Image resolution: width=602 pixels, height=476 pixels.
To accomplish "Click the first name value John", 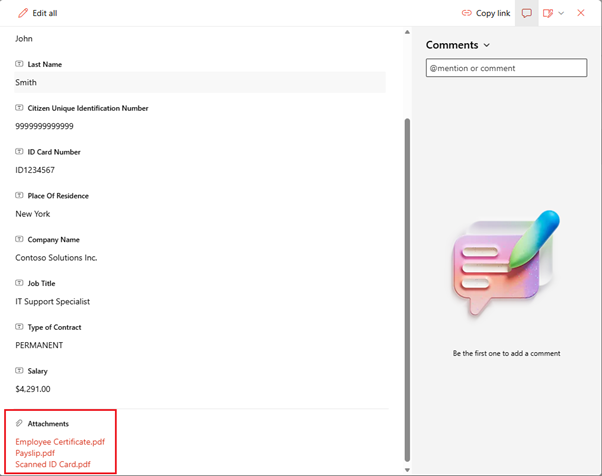I will pyautogui.click(x=24, y=39).
